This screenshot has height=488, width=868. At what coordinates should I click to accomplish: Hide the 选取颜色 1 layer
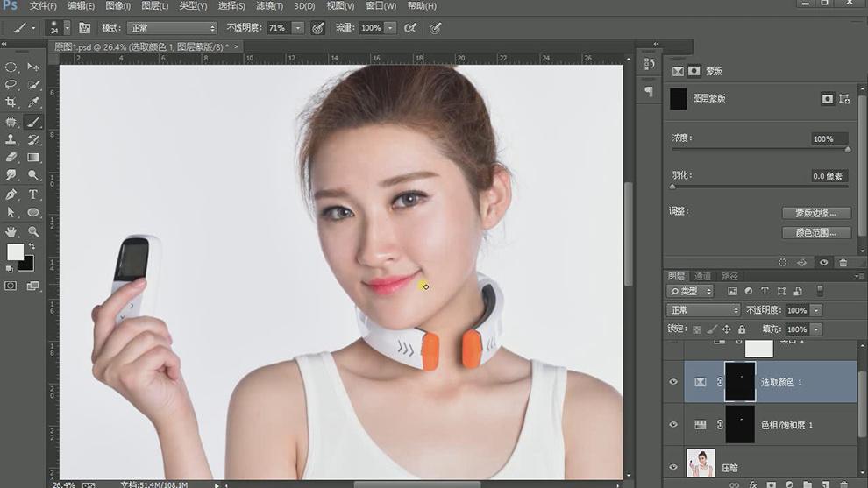673,382
